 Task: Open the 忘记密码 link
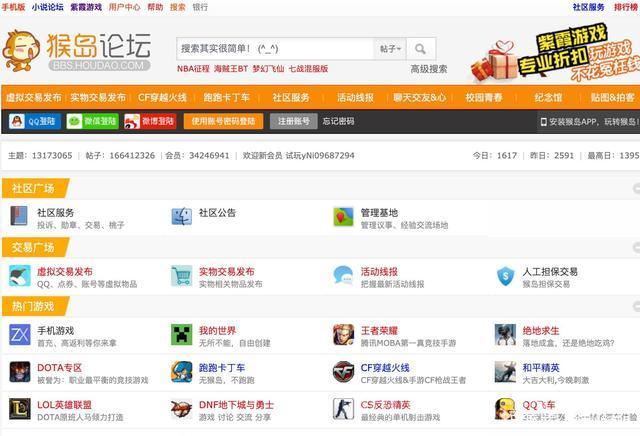338,121
